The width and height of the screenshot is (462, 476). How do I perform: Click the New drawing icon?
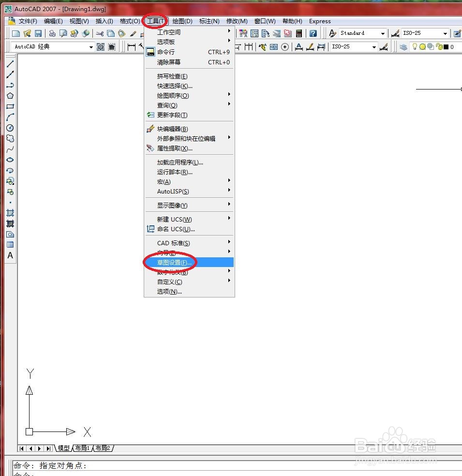tap(16, 33)
